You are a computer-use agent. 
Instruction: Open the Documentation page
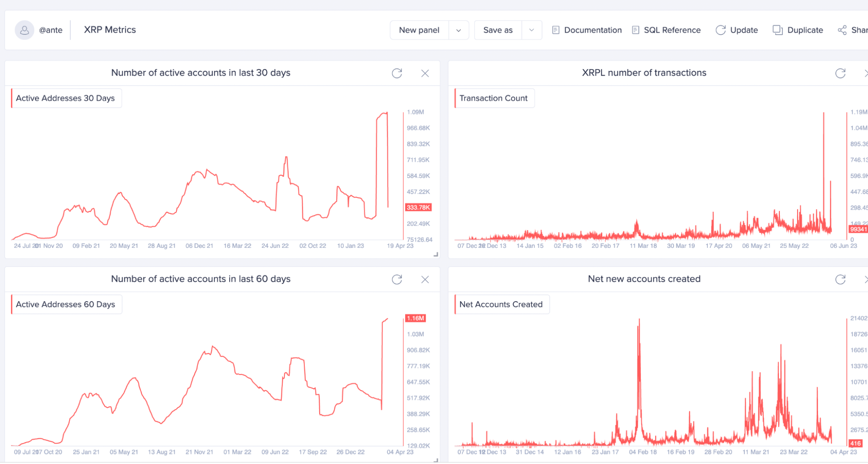(x=586, y=30)
